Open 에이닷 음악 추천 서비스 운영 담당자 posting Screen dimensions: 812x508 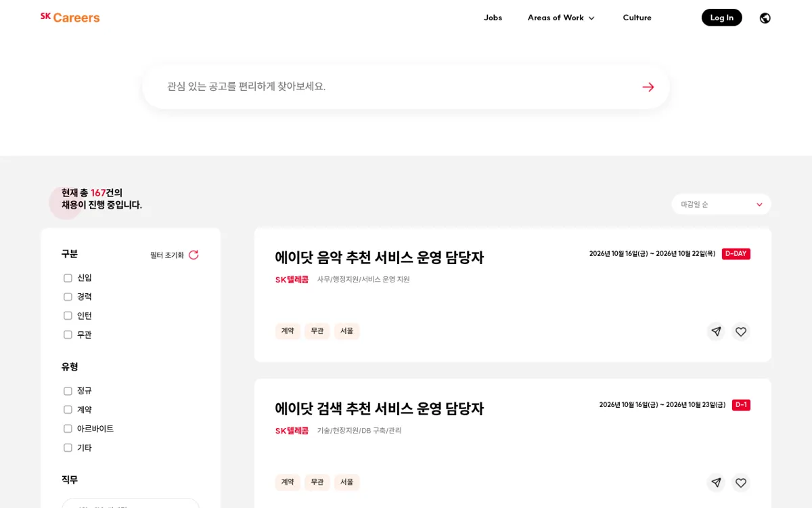click(379, 258)
